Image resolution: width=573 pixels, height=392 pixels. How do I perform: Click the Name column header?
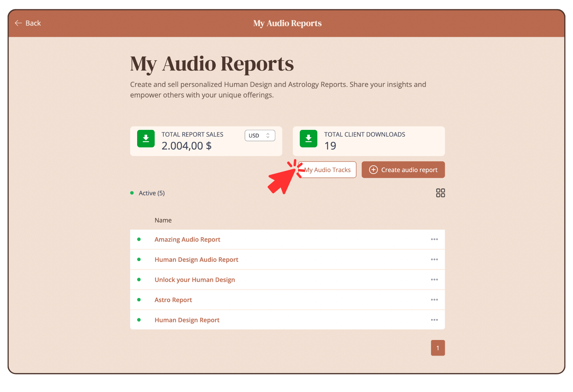(x=163, y=220)
